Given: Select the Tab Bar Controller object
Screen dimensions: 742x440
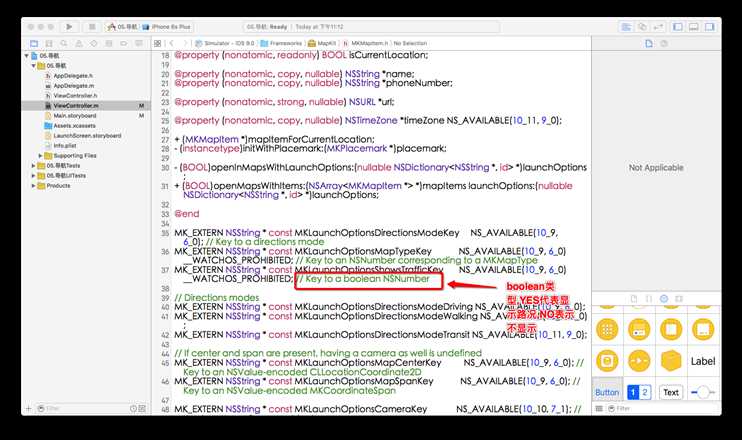Looking at the screenshot, I should tap(639, 330).
